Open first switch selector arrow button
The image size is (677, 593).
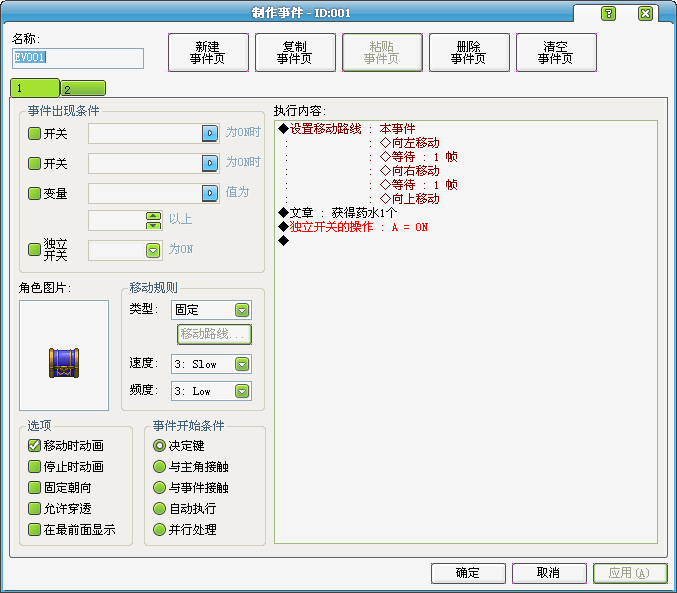click(x=210, y=133)
